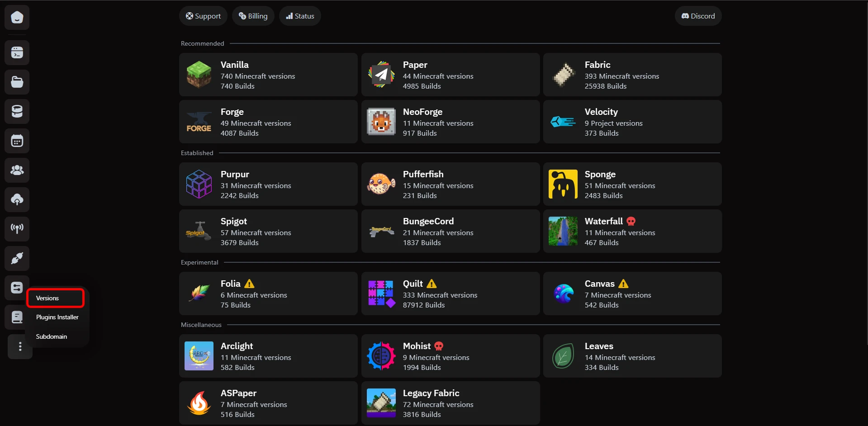Open the startup plug sidebar icon
Image resolution: width=868 pixels, height=426 pixels.
(17, 259)
